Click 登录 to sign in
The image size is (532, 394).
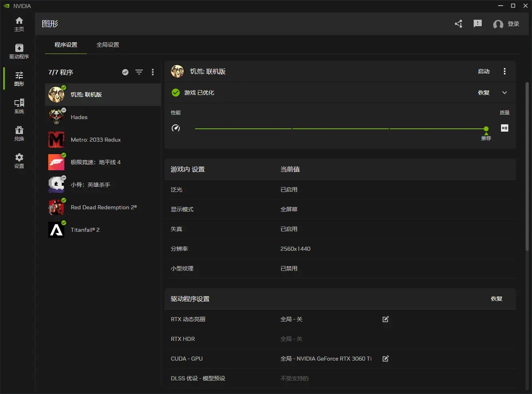tap(514, 24)
